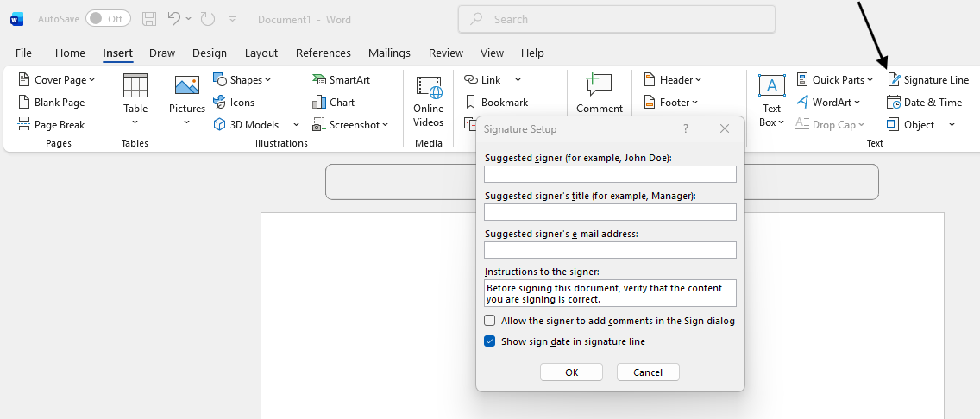Insert Online Videos
The height and width of the screenshot is (419, 980).
(x=429, y=101)
